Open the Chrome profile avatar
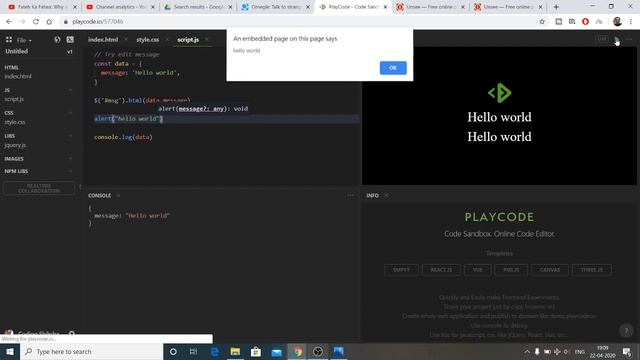640x360 pixels. pyautogui.click(x=617, y=22)
